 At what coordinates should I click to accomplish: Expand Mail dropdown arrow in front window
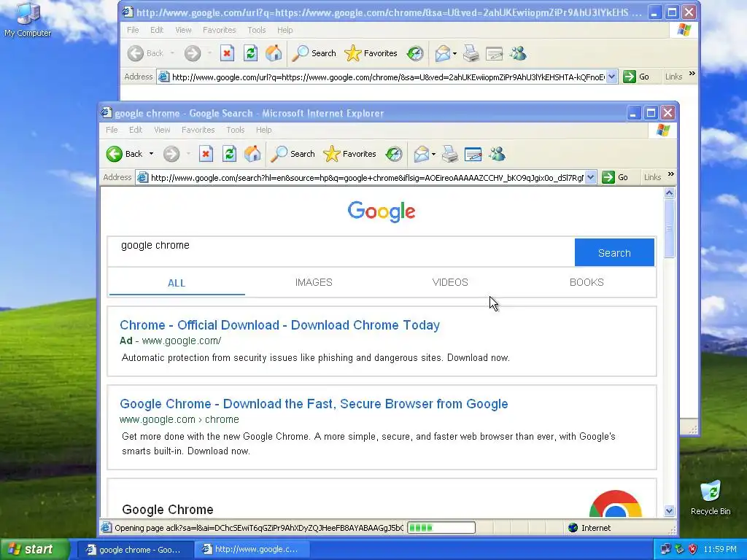coord(433,154)
